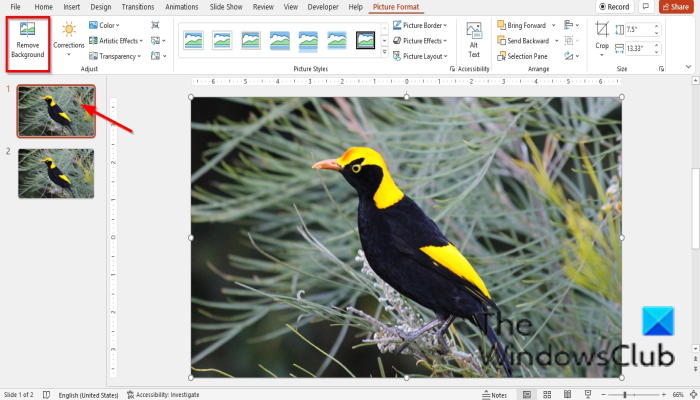Open the Send Backward dropdown arrow
Image resolution: width=700 pixels, height=400 pixels.
pyautogui.click(x=556, y=41)
